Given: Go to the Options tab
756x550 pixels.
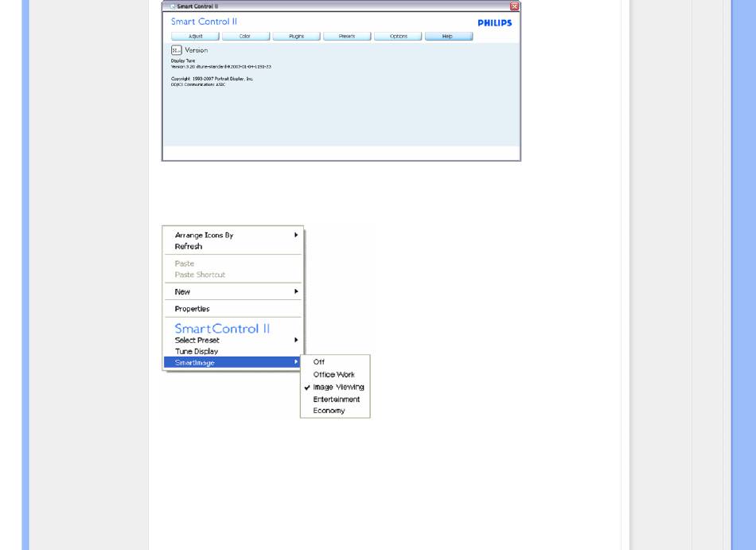Looking at the screenshot, I should click(x=398, y=36).
